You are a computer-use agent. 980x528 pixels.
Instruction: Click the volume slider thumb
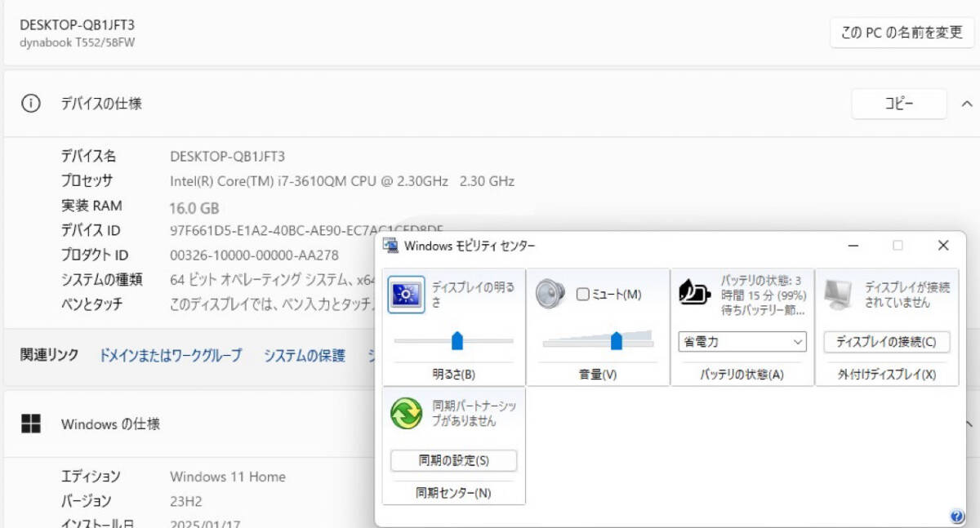click(x=617, y=340)
